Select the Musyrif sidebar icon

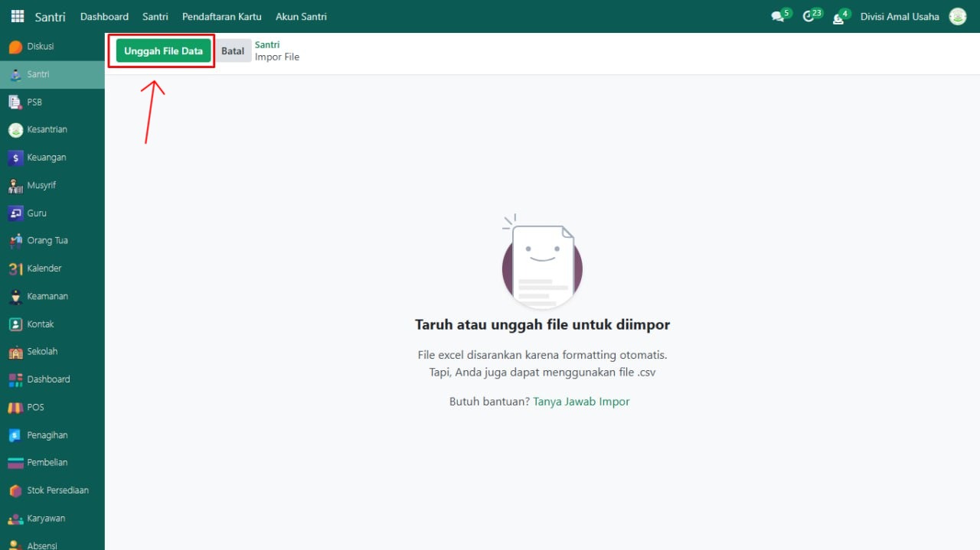point(15,185)
